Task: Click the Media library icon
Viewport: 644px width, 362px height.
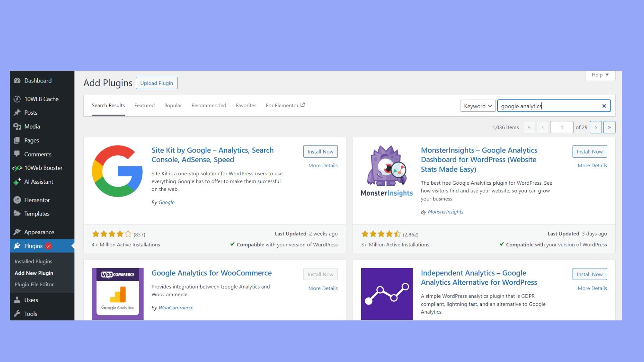Action: tap(17, 127)
